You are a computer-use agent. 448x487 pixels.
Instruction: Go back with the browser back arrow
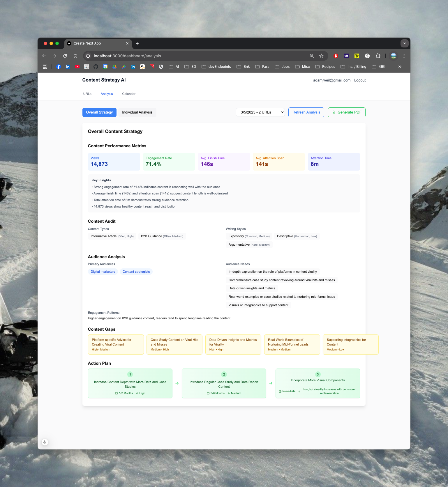click(44, 56)
